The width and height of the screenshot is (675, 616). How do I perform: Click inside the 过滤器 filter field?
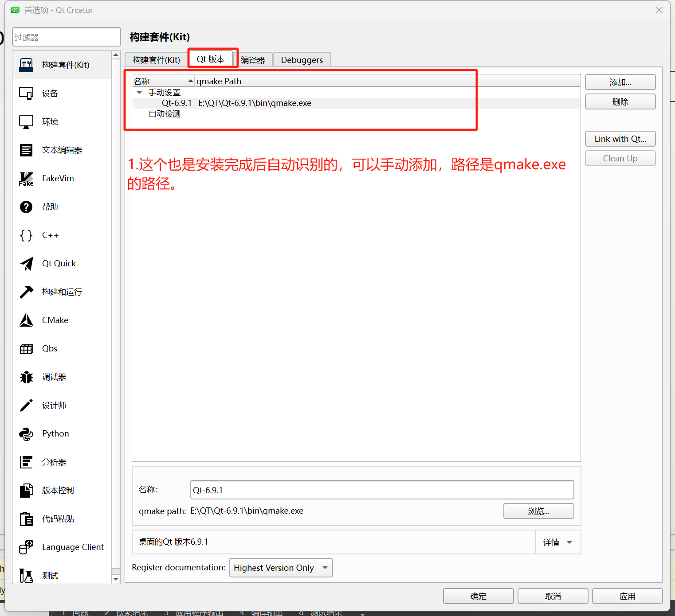[x=66, y=37]
